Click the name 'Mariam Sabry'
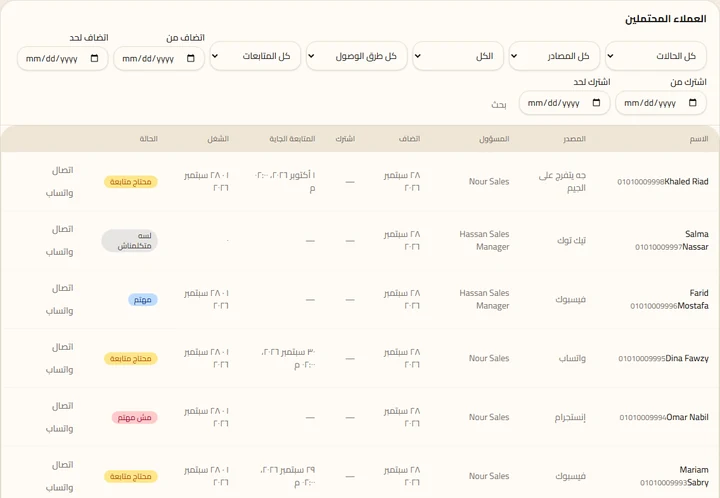The height and width of the screenshot is (498, 720). 694,476
